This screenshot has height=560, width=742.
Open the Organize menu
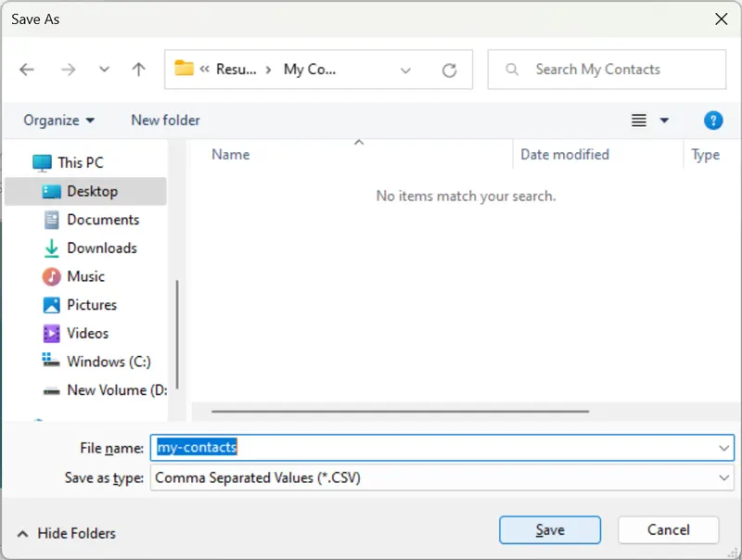pos(58,121)
